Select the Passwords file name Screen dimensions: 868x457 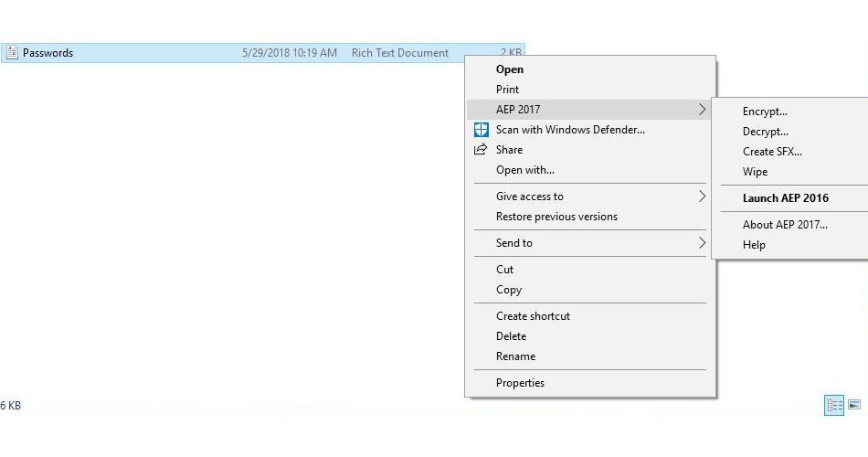click(48, 53)
